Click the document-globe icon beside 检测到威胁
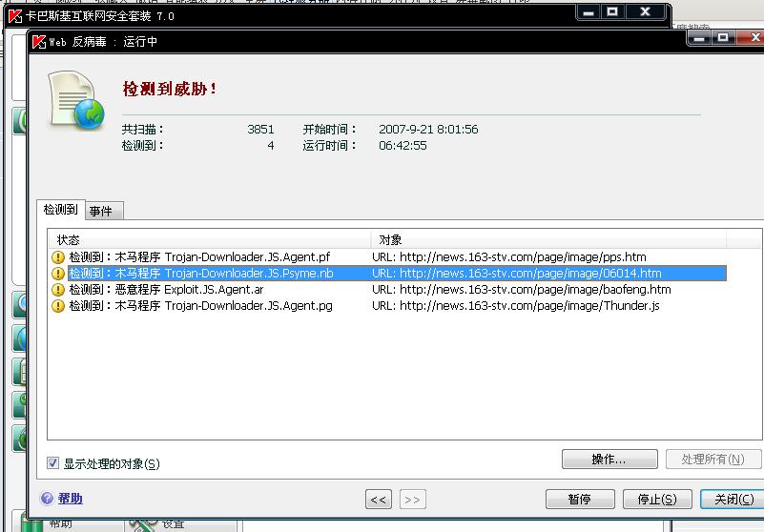The image size is (764, 532). tap(76, 101)
